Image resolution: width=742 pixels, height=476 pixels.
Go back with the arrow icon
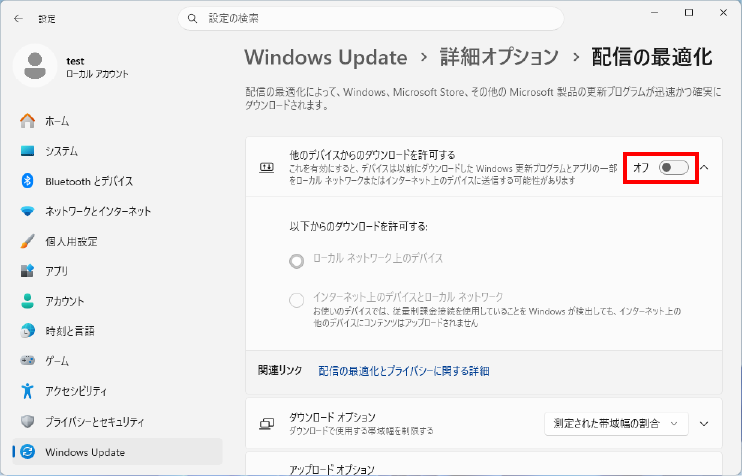click(18, 18)
